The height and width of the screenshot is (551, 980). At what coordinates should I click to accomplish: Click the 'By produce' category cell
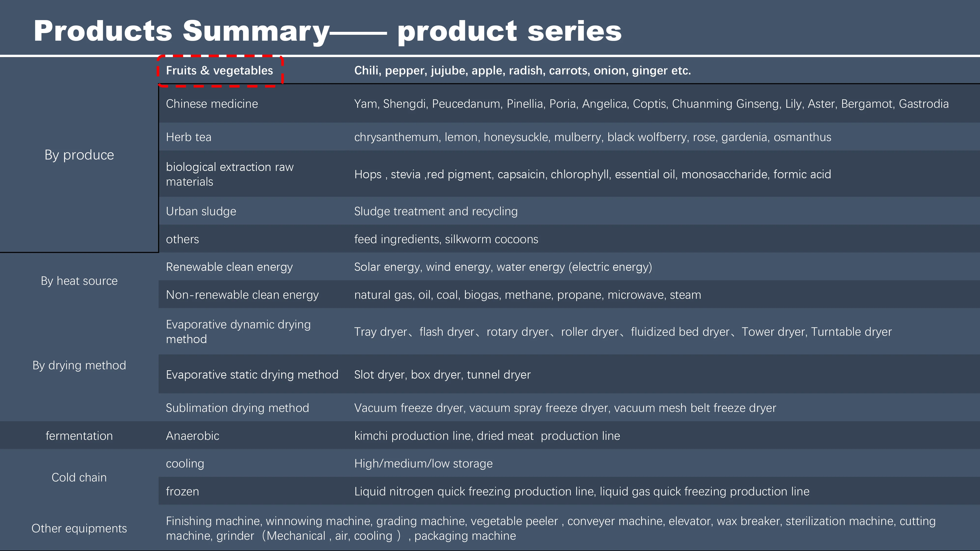(x=79, y=155)
